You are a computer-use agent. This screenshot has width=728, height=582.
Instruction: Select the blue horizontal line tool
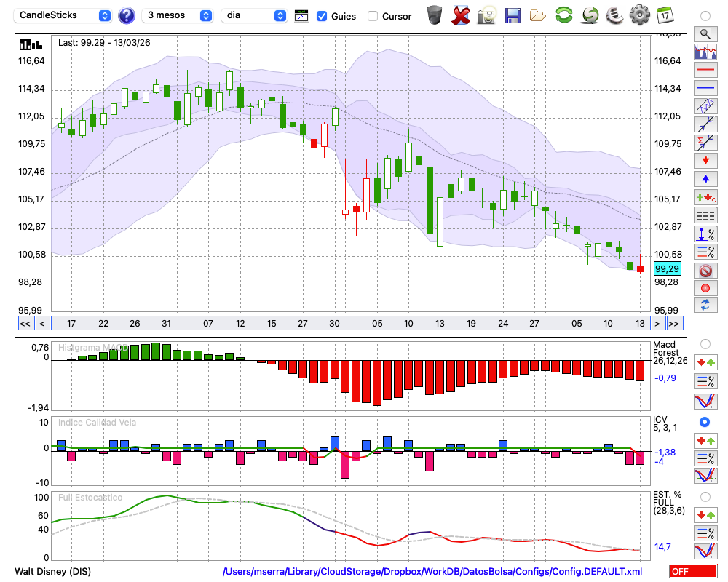click(705, 88)
